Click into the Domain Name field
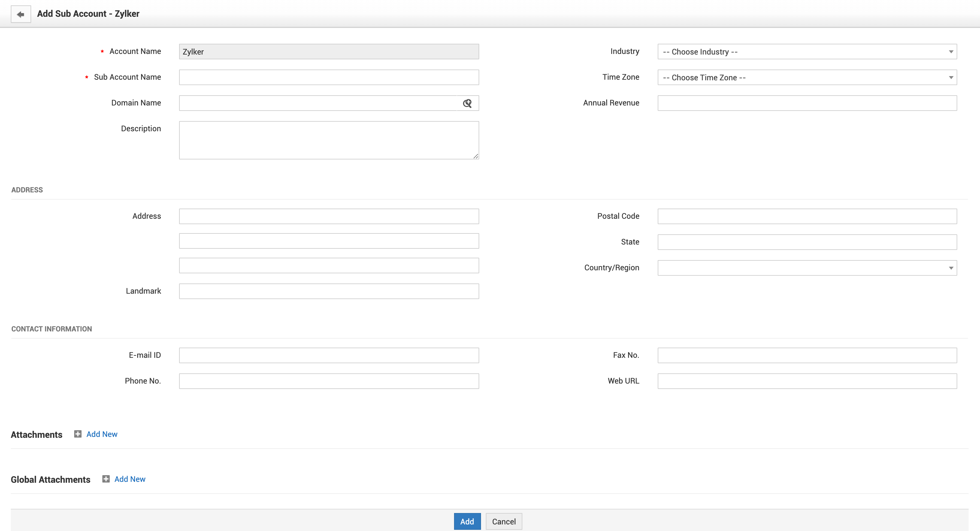 coord(318,103)
